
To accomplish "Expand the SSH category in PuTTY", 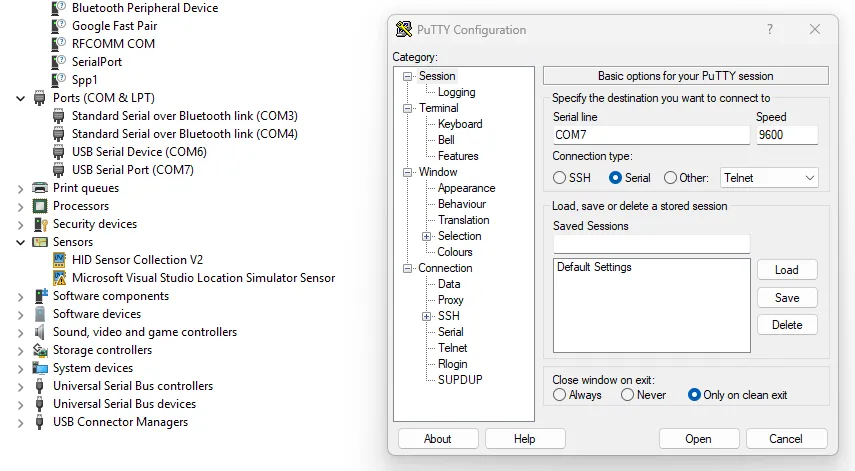I will [426, 316].
